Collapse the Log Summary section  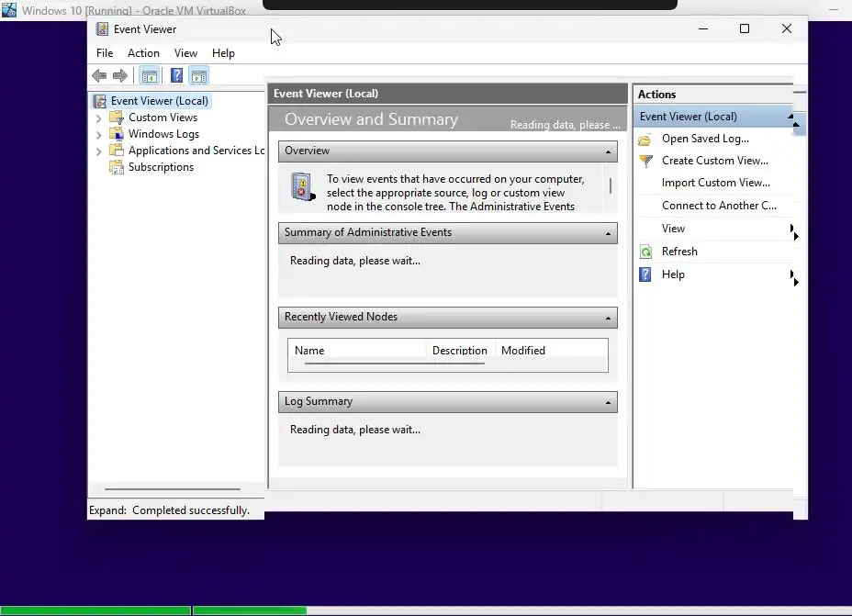tap(608, 402)
